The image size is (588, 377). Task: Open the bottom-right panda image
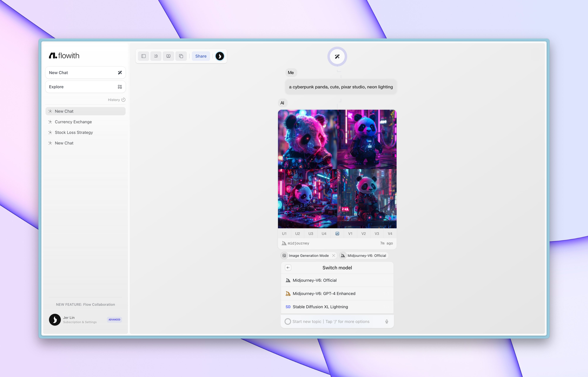(367, 199)
